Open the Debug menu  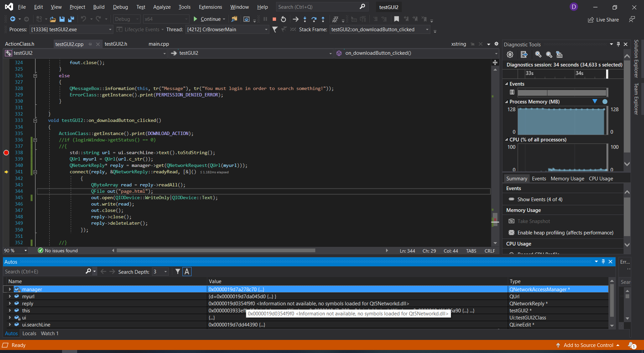click(x=120, y=7)
